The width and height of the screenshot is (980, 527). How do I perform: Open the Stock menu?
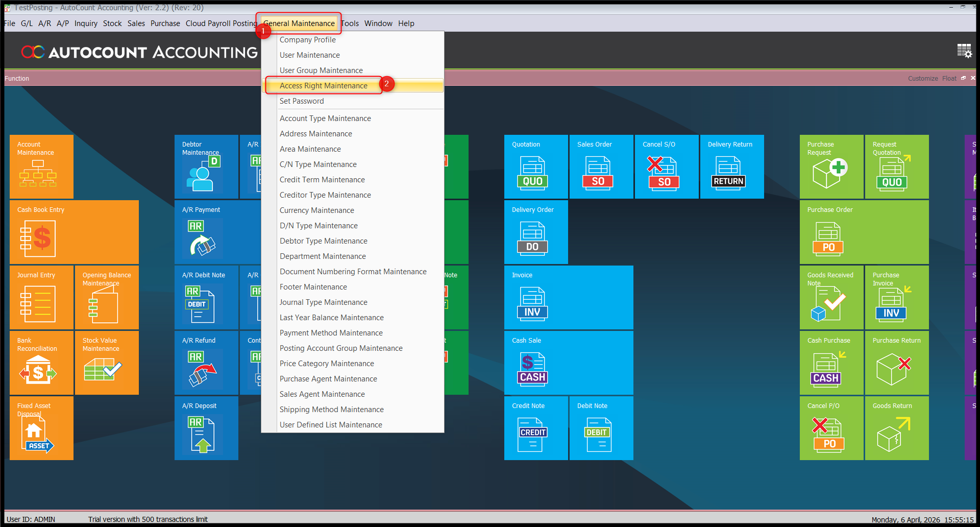(x=112, y=23)
